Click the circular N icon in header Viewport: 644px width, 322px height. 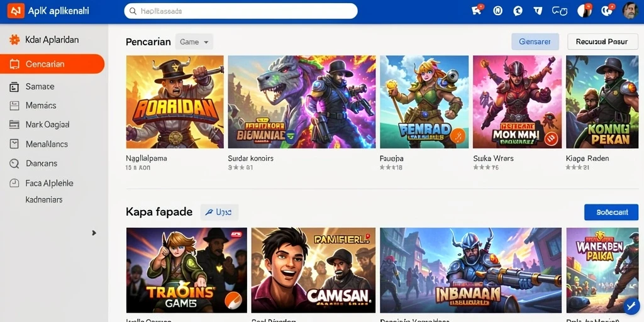click(498, 11)
